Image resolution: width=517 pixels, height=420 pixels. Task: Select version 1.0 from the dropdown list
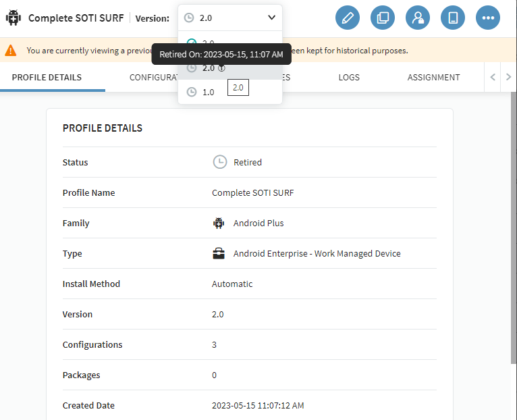(208, 92)
